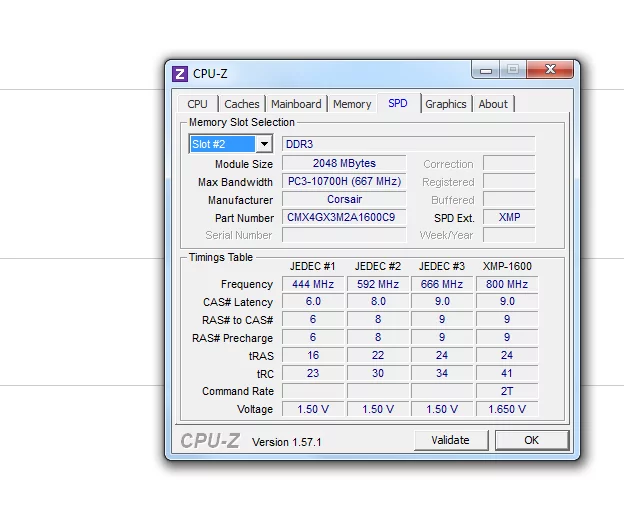Screen dimensions: 624x509
Task: Click the PC3-10700H max bandwidth field
Action: [x=344, y=182]
